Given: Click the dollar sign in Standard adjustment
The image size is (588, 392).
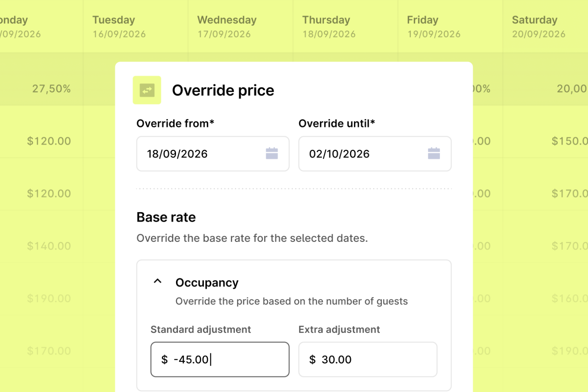Looking at the screenshot, I should click(164, 359).
